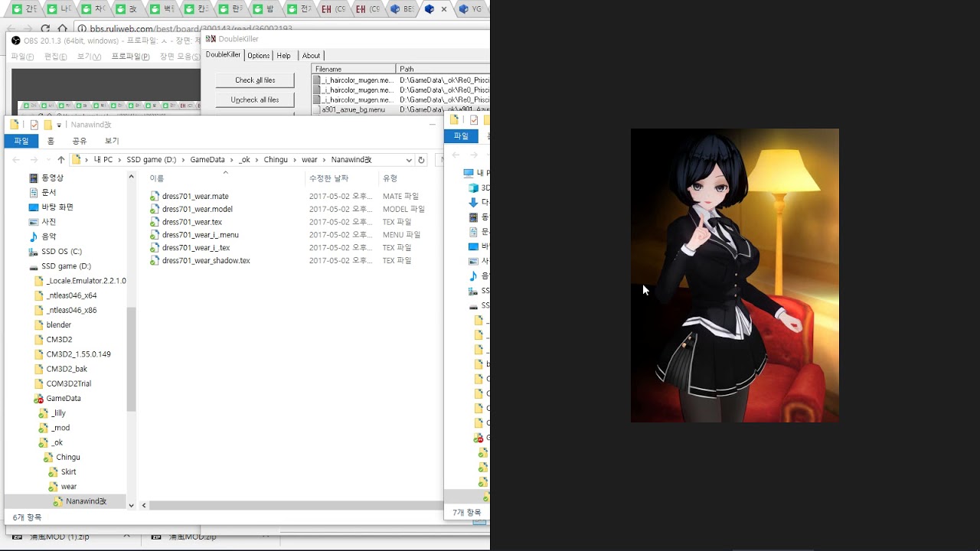The image size is (980, 551).
Task: Switch to the 보기 ribbon tab in Explorer
Action: coord(112,141)
